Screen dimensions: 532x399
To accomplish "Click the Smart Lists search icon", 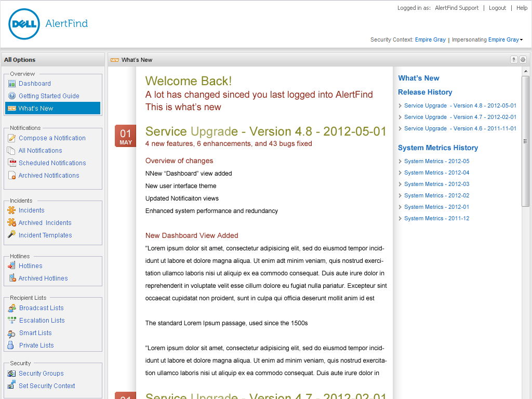I will [x=11, y=334].
